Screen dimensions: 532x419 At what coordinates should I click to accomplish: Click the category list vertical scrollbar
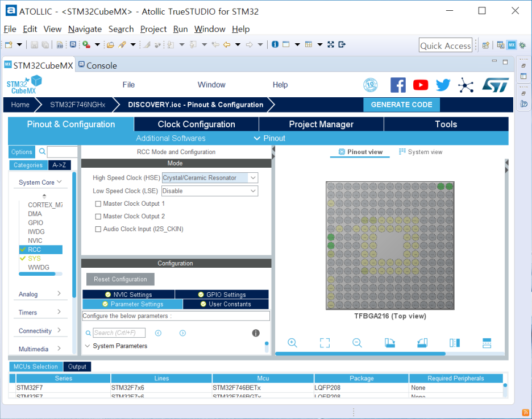click(74, 235)
